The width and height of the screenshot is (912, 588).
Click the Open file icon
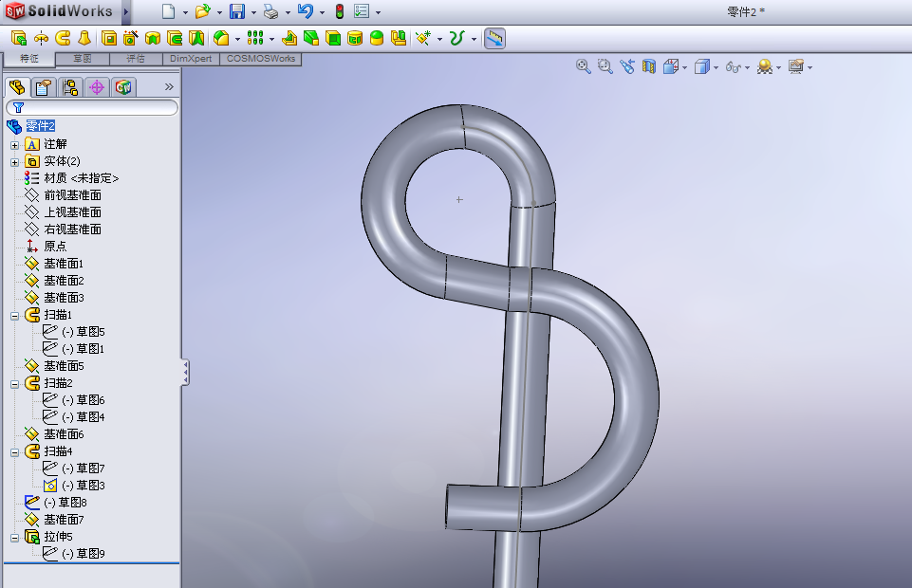[x=202, y=11]
